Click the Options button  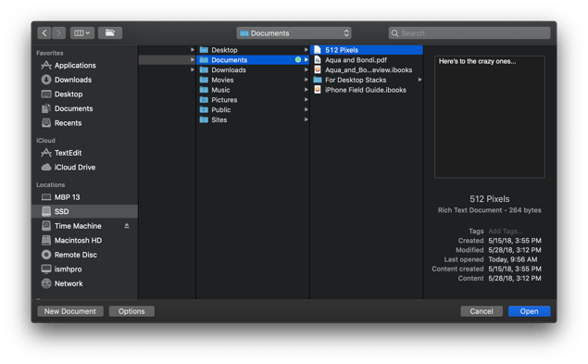point(131,311)
